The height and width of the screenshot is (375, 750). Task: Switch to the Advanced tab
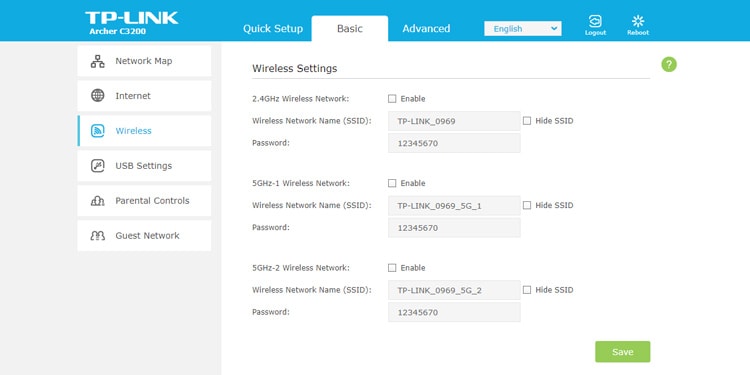tap(426, 29)
